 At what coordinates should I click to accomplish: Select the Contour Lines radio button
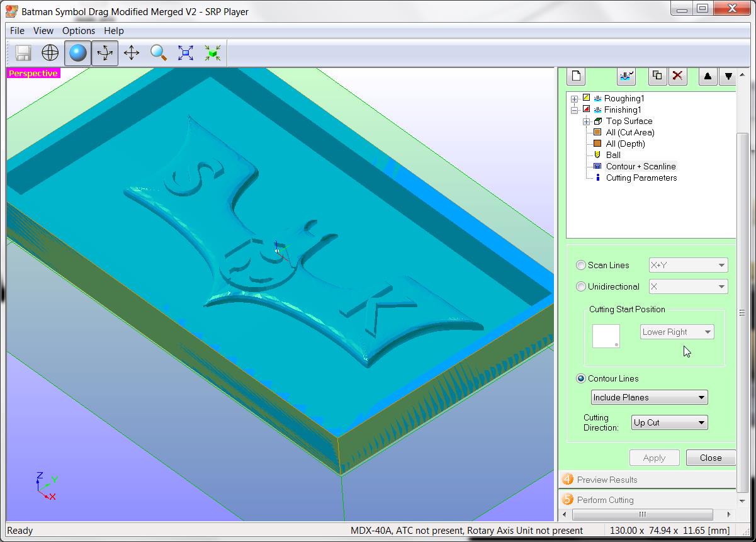[x=581, y=378]
